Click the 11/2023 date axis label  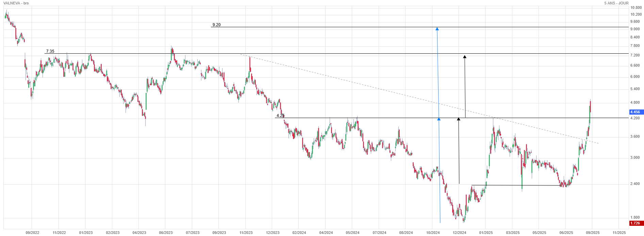pyautogui.click(x=246, y=233)
